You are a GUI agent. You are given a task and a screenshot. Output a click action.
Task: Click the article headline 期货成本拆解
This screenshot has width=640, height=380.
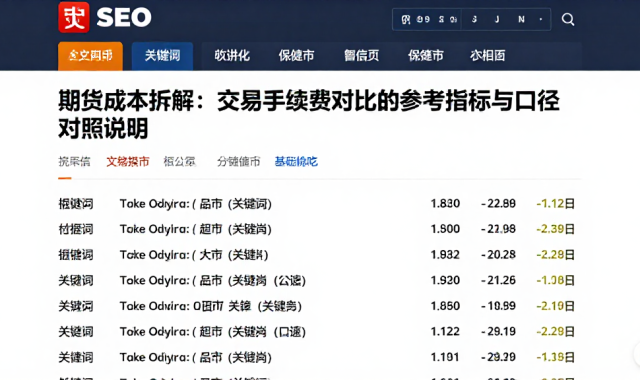point(309,114)
